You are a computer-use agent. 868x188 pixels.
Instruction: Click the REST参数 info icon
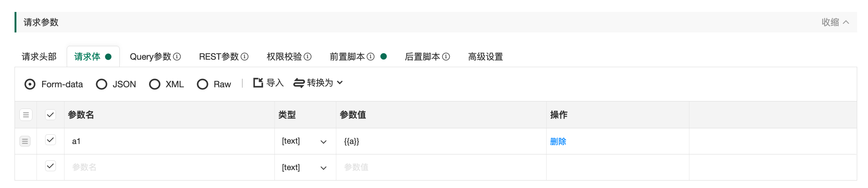tap(245, 57)
